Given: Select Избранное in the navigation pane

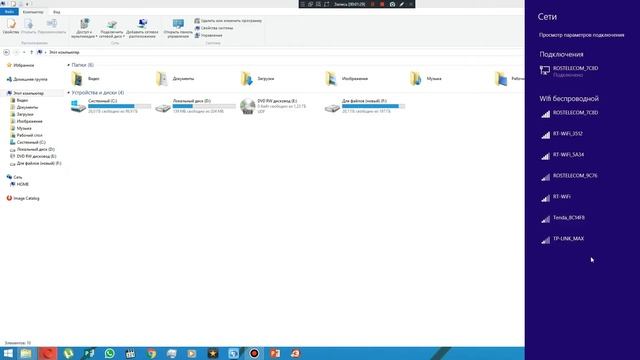Looking at the screenshot, I should (20, 65).
